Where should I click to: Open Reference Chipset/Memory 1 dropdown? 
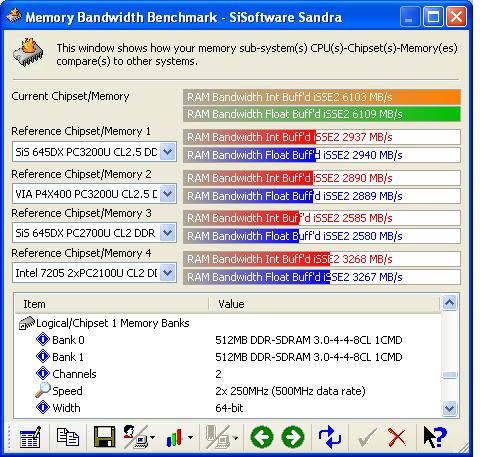(x=168, y=152)
